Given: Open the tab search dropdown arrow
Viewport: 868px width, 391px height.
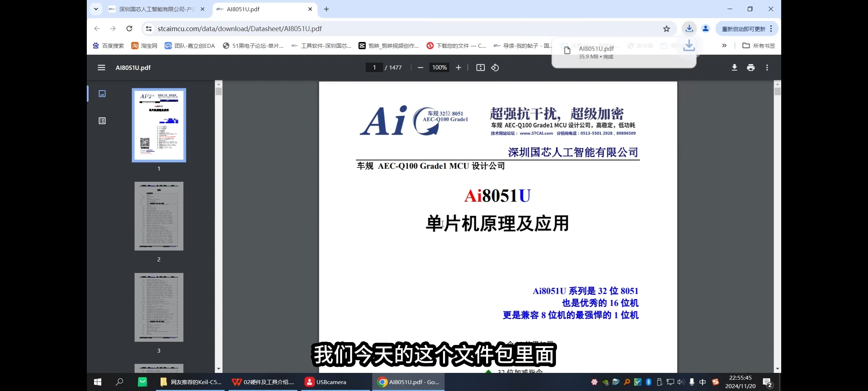Looking at the screenshot, I should [x=96, y=9].
